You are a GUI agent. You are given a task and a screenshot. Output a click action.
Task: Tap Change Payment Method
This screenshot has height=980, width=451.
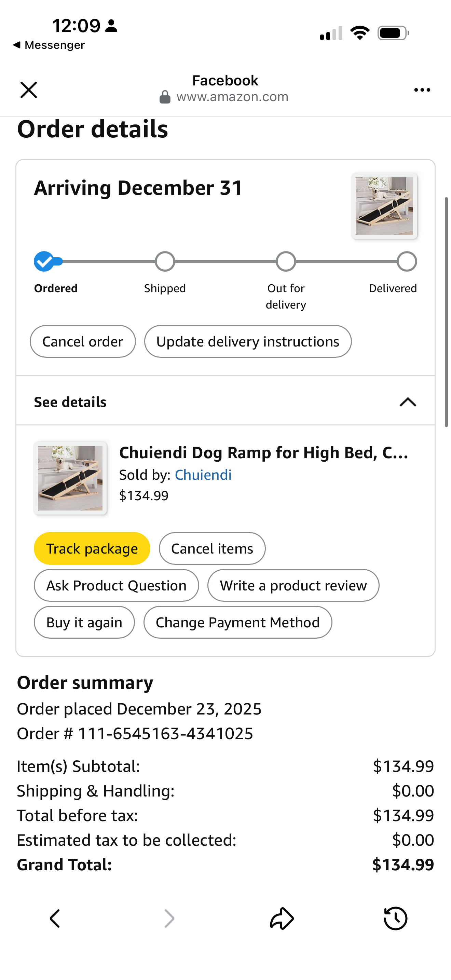238,622
